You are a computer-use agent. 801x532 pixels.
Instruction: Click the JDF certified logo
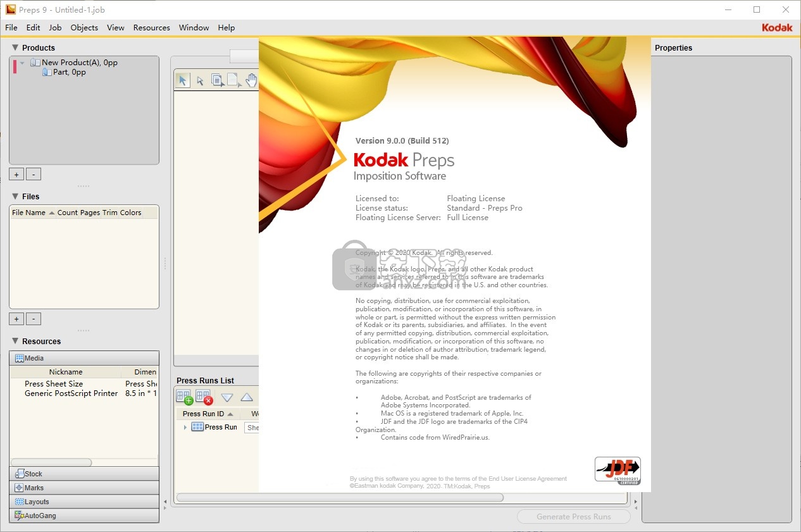coord(618,471)
